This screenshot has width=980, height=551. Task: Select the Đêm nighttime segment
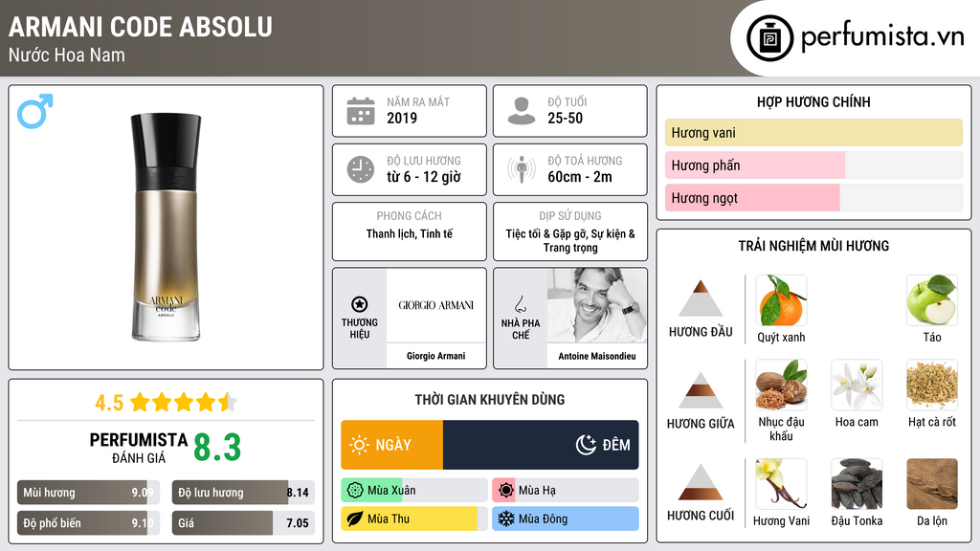click(541, 445)
